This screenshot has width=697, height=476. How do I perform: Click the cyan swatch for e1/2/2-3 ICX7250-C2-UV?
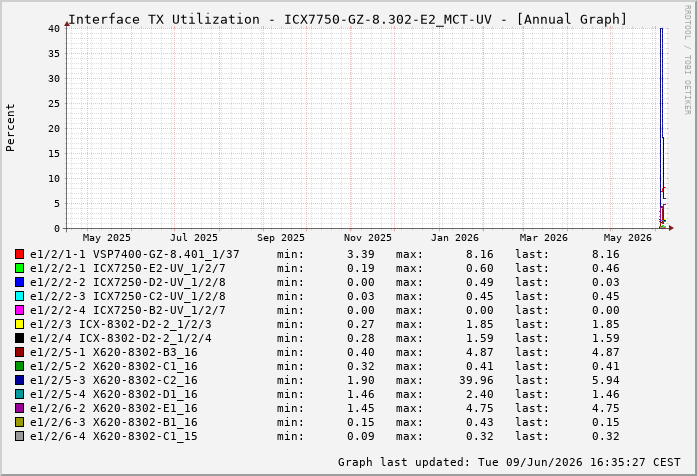[x=19, y=296]
